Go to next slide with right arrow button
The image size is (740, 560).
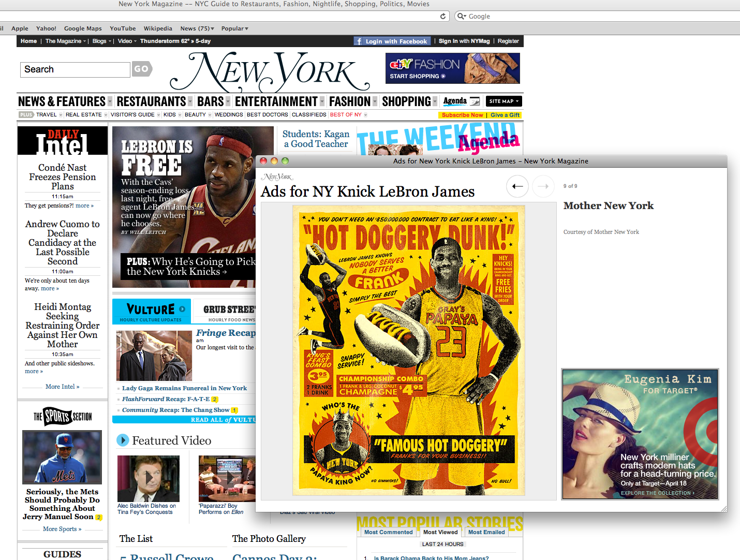[543, 186]
